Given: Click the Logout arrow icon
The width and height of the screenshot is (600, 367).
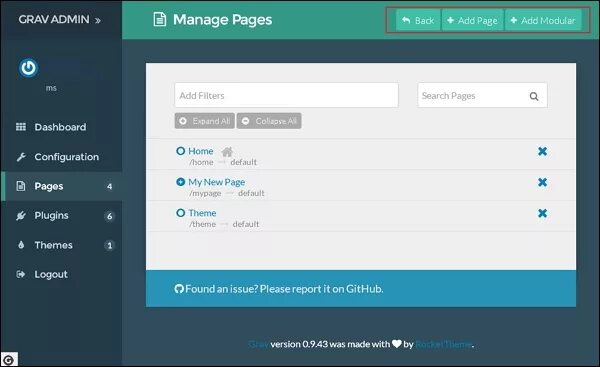Looking at the screenshot, I should point(21,274).
